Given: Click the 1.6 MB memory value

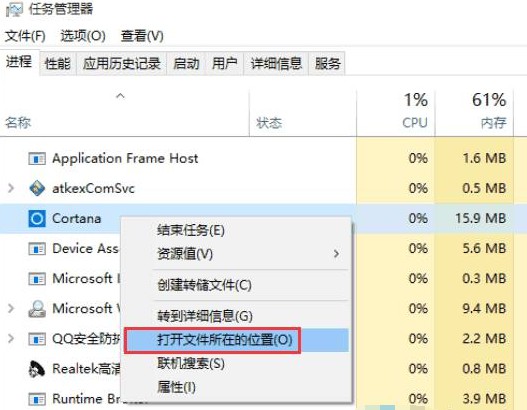Looking at the screenshot, I should (x=484, y=158).
